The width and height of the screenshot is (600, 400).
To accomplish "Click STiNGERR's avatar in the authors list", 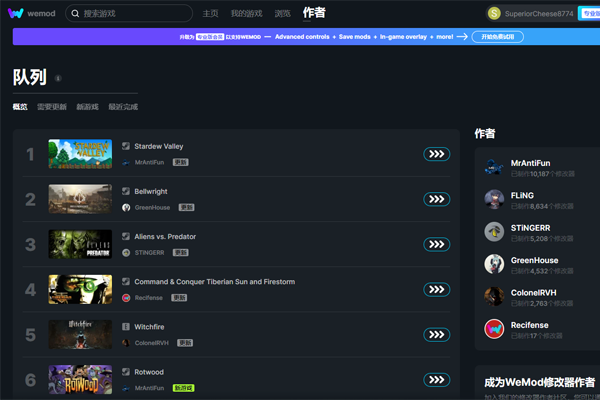I will (x=494, y=231).
